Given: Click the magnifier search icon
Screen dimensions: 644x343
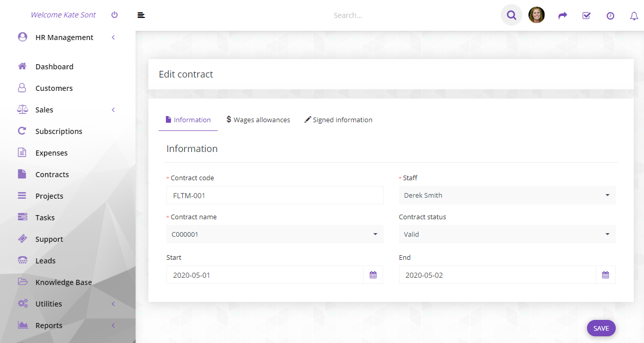Looking at the screenshot, I should tap(512, 15).
